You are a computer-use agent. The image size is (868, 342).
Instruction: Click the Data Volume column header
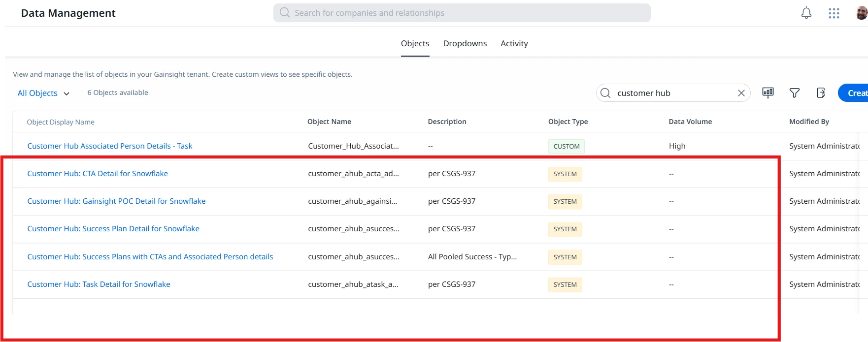tap(690, 122)
